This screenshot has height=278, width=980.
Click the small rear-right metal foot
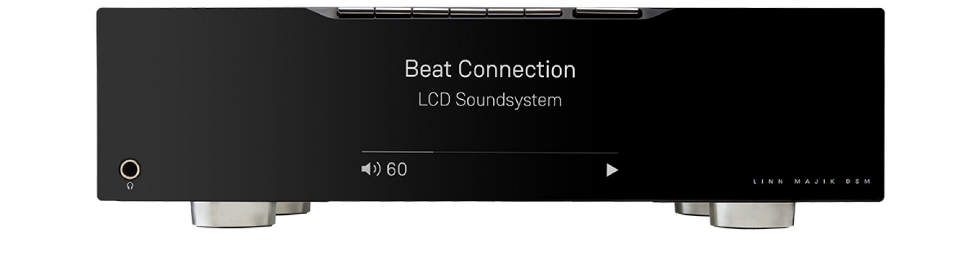point(692,208)
